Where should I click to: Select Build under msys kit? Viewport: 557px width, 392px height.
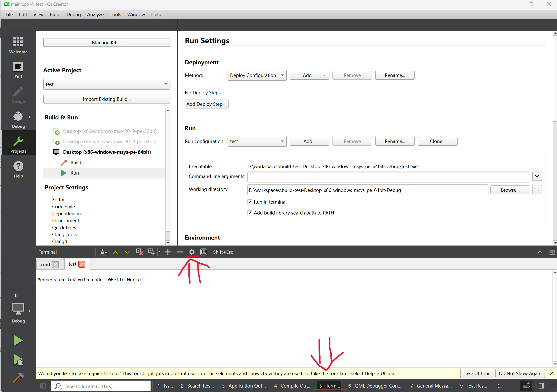coord(76,162)
